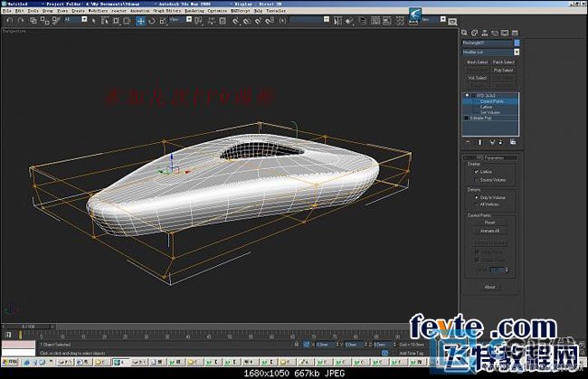
Task: Open the Hierarchy command panel tab
Action: pos(485,33)
